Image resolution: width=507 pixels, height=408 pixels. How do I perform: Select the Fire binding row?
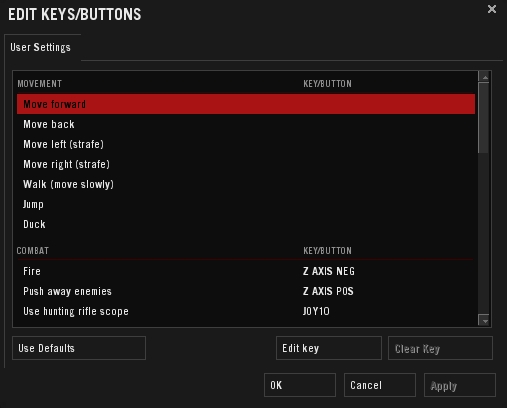click(246, 271)
